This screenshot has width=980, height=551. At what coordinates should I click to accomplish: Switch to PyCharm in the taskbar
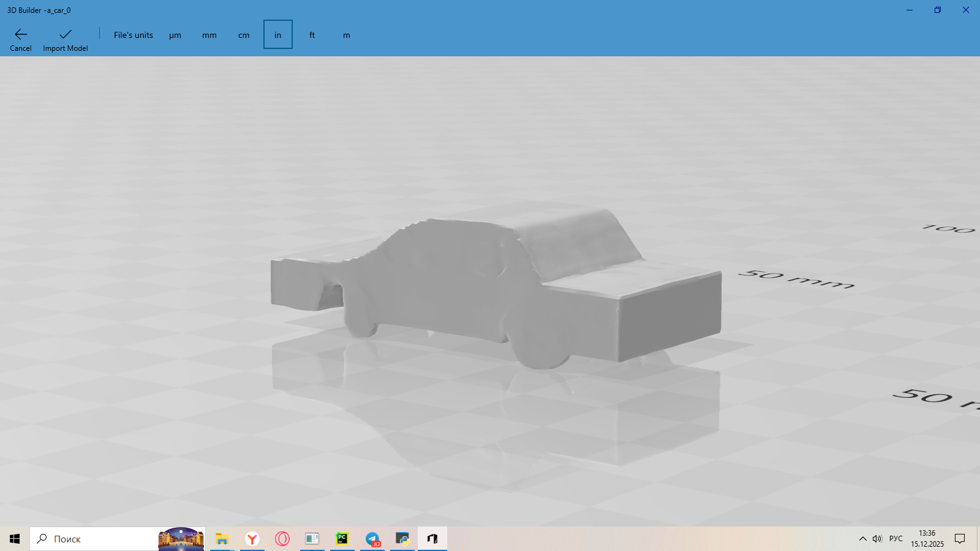coord(342,539)
